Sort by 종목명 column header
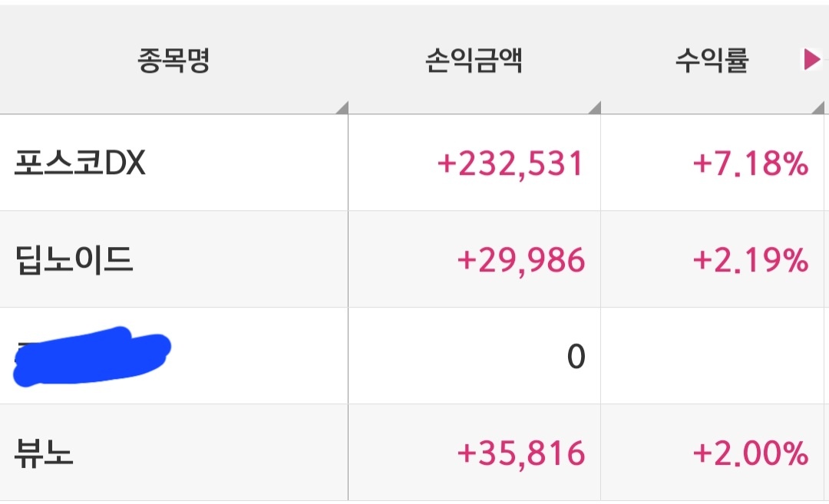The image size is (829, 504). tap(174, 60)
